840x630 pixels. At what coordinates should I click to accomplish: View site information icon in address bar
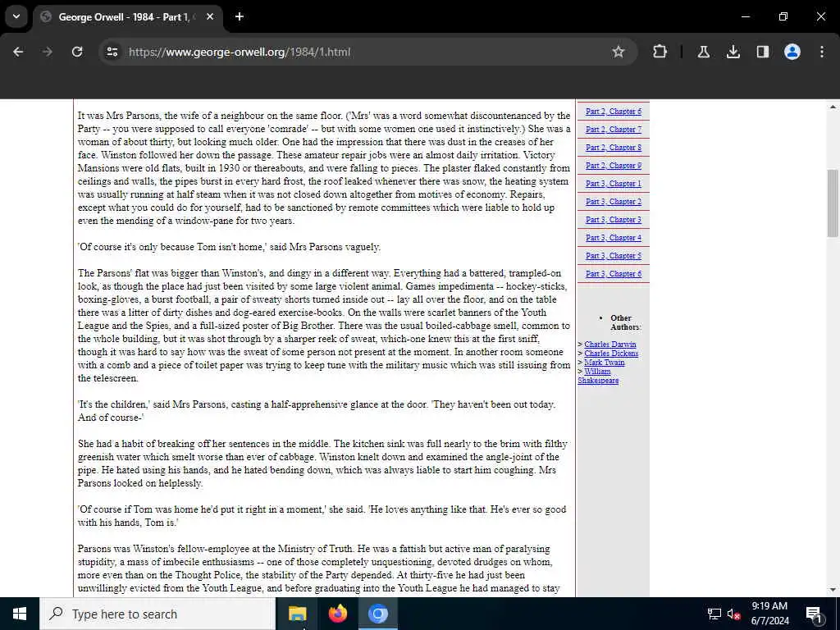click(112, 52)
